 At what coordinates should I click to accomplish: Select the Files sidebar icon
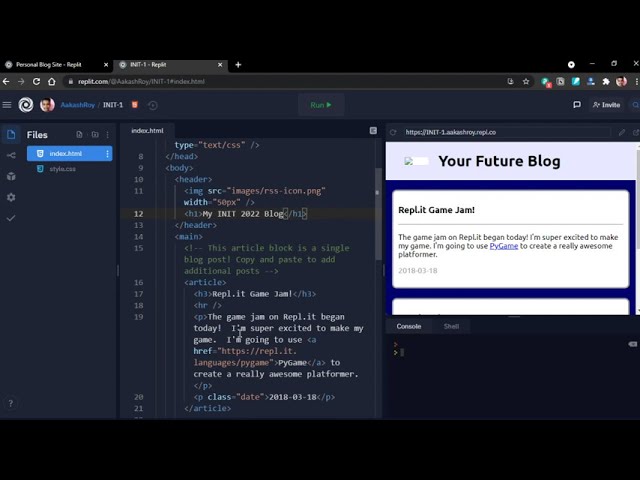[x=11, y=134]
